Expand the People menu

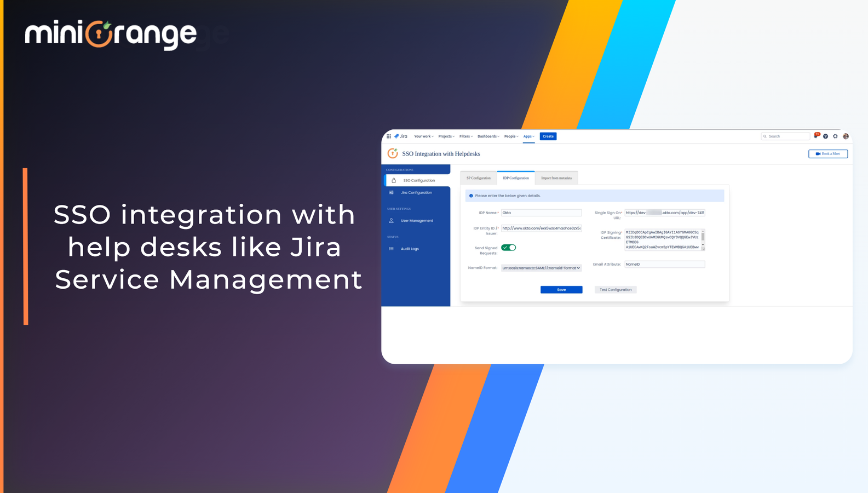coord(511,136)
